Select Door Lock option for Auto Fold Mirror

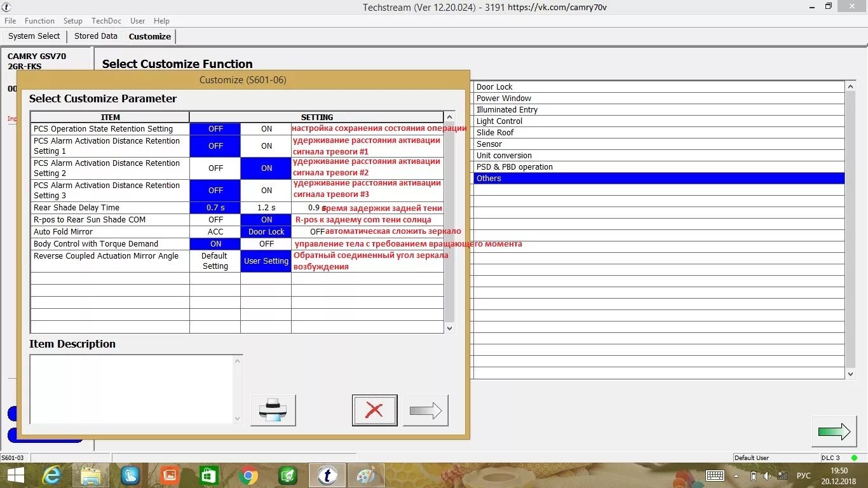click(266, 232)
